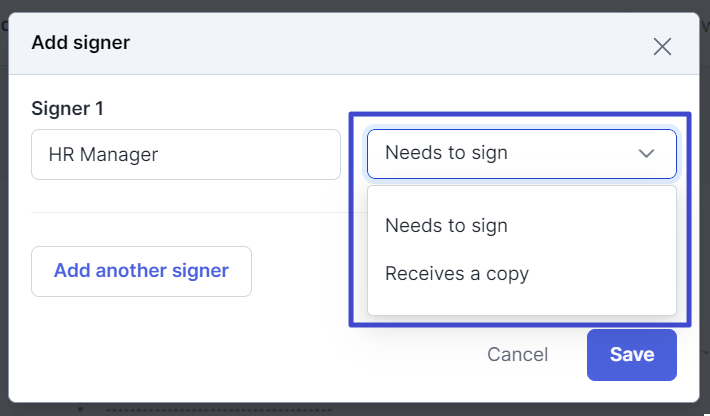Click the light header bar of the dialog
The width and height of the screenshot is (710, 416).
click(x=354, y=43)
